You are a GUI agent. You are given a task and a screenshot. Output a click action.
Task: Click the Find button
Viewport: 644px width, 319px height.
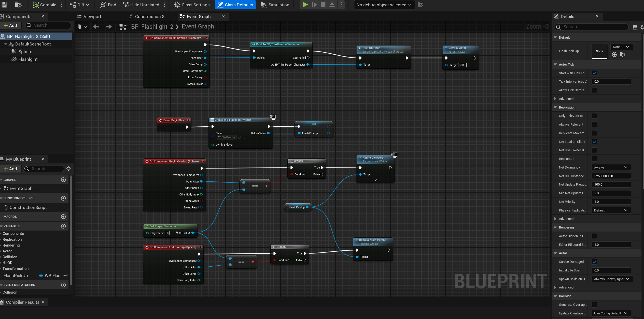(x=108, y=5)
